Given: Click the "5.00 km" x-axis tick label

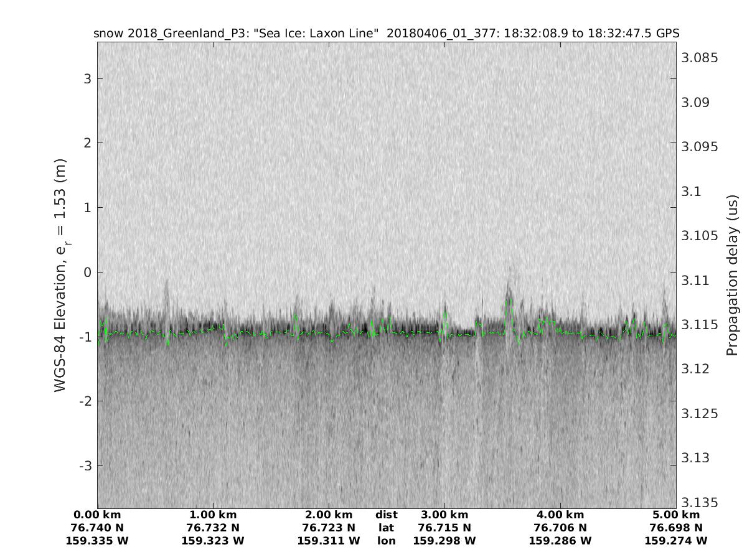Looking at the screenshot, I should (x=676, y=515).
